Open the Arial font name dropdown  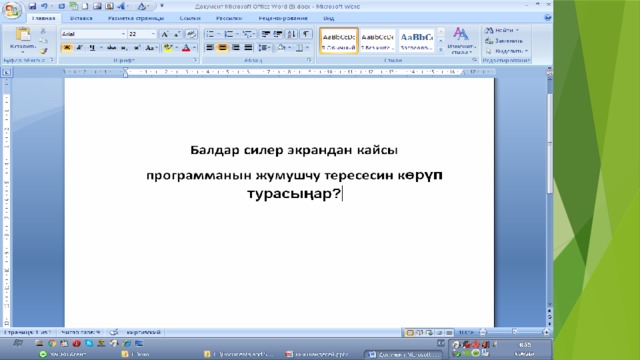coord(93,34)
